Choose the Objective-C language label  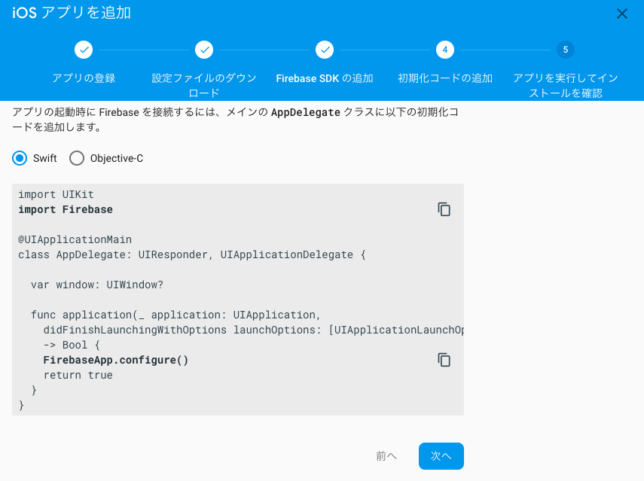pyautogui.click(x=117, y=158)
